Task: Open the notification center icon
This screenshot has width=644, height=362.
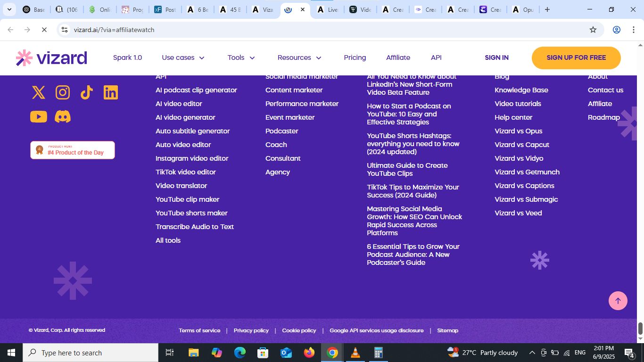Action: 629,353
